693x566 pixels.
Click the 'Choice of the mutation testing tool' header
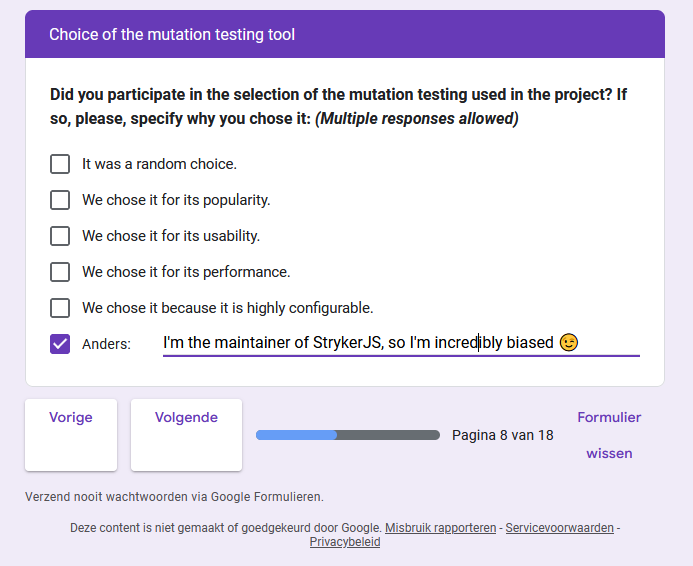(x=171, y=34)
